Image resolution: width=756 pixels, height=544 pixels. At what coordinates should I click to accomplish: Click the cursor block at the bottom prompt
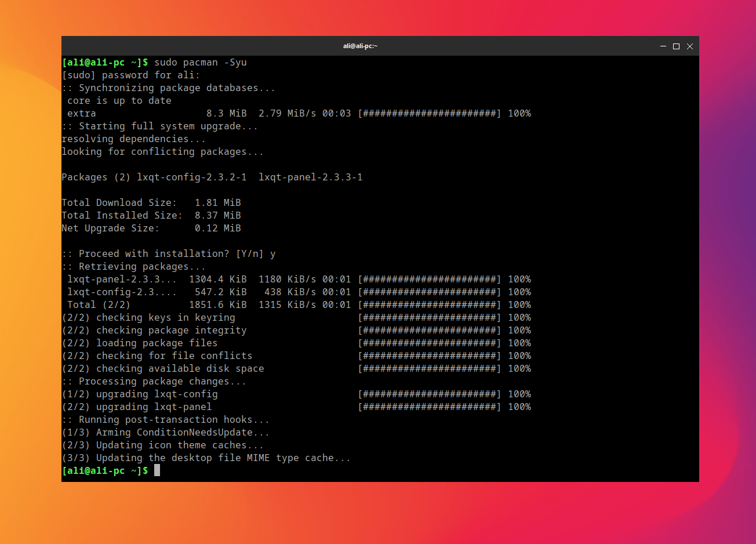coord(157,470)
